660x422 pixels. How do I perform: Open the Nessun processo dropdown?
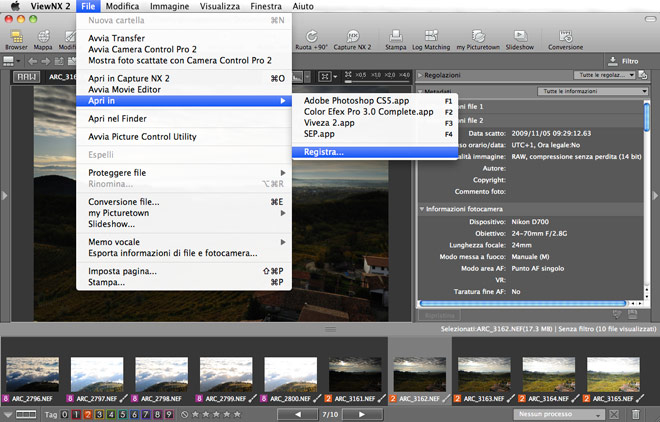point(559,414)
